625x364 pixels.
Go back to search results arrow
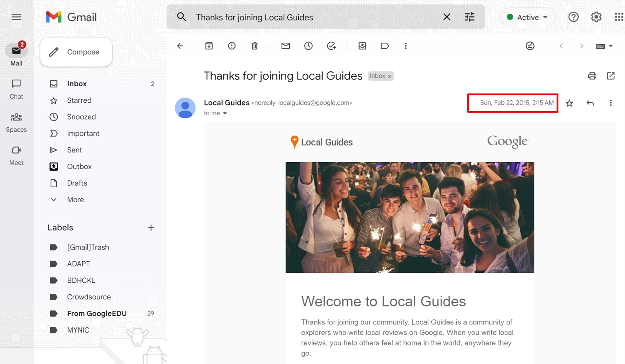(x=180, y=46)
